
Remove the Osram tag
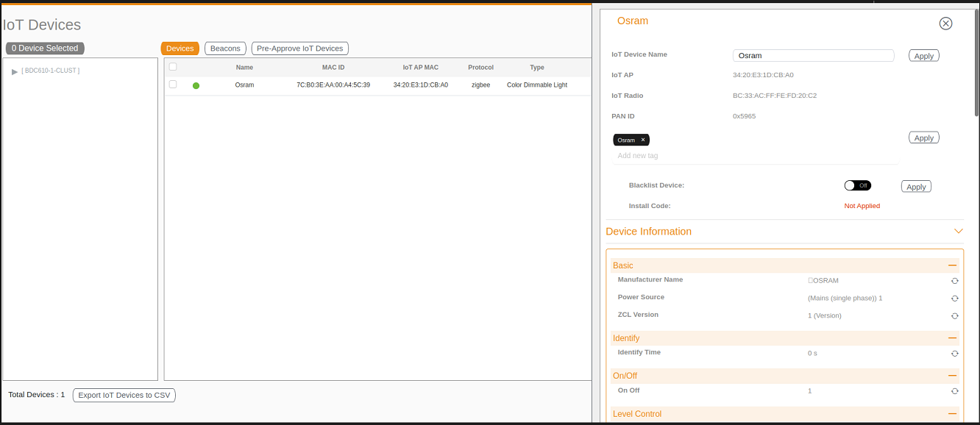tap(642, 140)
